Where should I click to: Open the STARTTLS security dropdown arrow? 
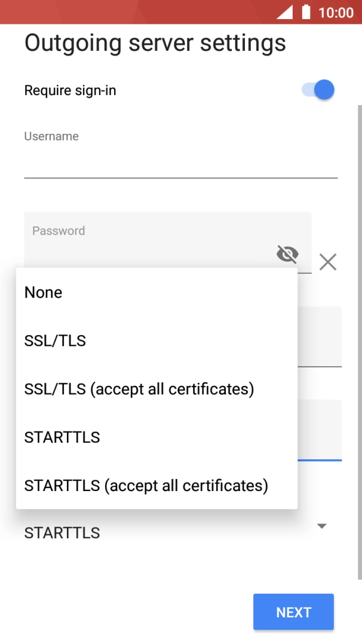[321, 526]
